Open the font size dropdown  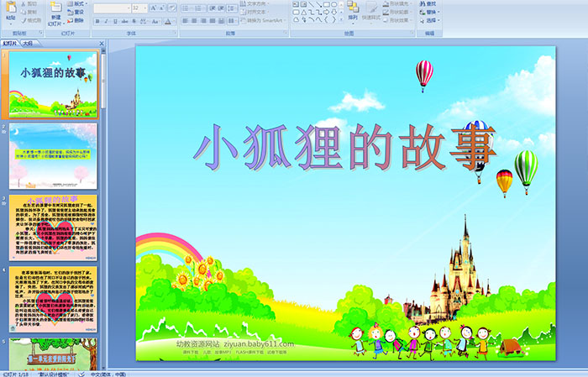point(144,8)
